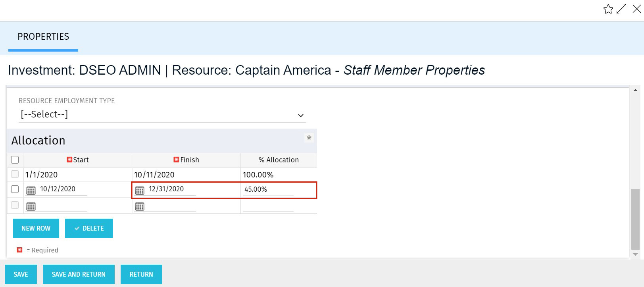Open calendar picker in empty Start row
Viewport: 644px width, 287px height.
[31, 206]
